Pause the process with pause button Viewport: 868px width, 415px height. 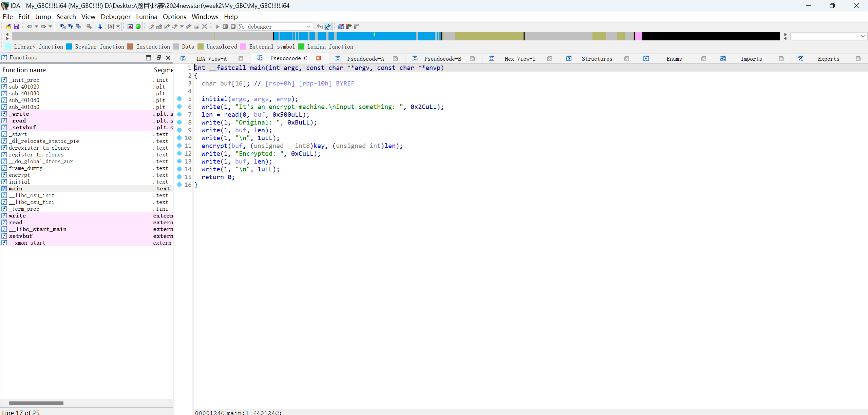(x=225, y=26)
